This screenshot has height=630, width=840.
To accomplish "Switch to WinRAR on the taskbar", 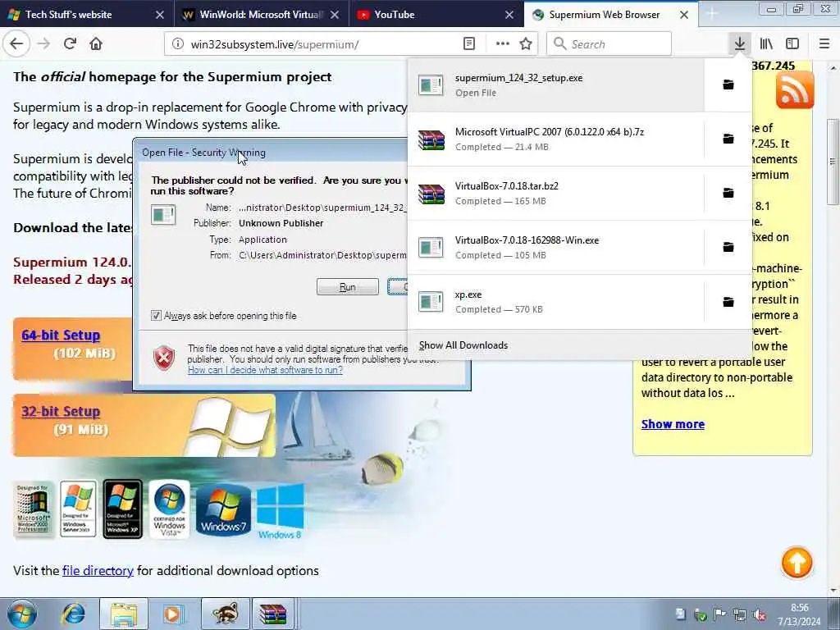I will tap(273, 614).
